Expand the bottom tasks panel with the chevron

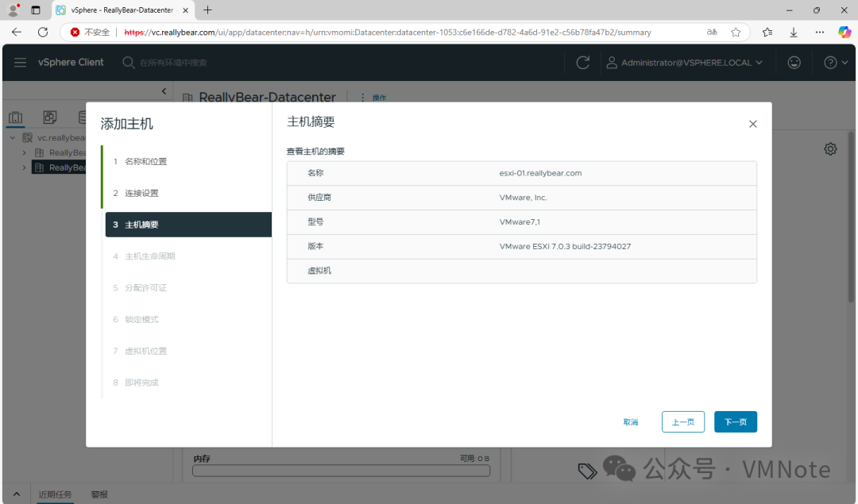click(17, 494)
